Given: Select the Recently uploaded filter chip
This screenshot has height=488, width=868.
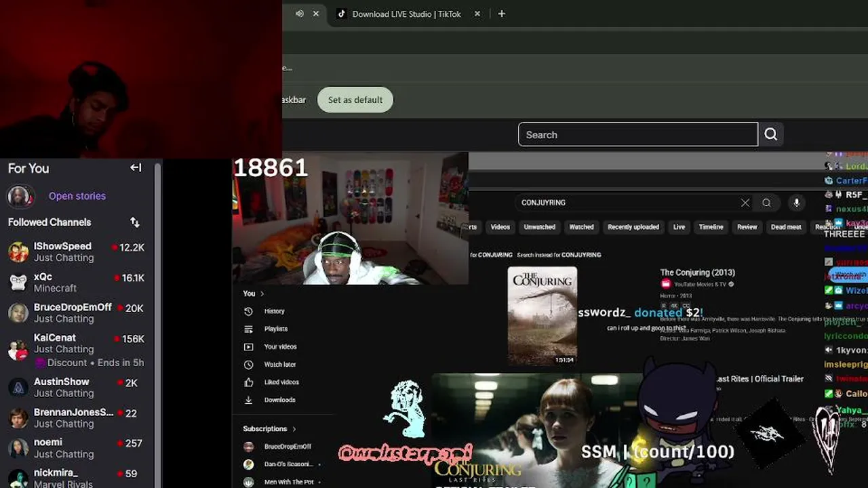Looking at the screenshot, I should pyautogui.click(x=633, y=227).
